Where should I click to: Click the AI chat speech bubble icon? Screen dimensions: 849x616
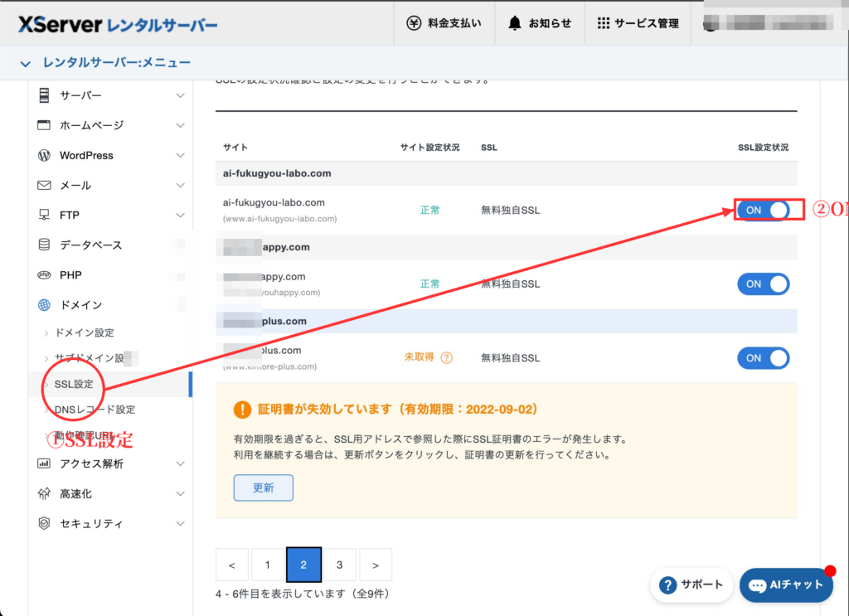point(757,585)
